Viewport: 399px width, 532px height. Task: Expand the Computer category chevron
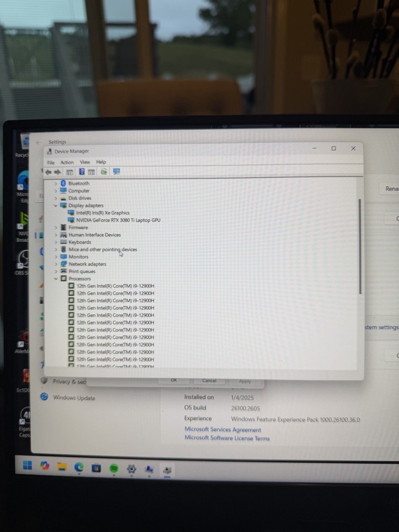pyautogui.click(x=56, y=191)
